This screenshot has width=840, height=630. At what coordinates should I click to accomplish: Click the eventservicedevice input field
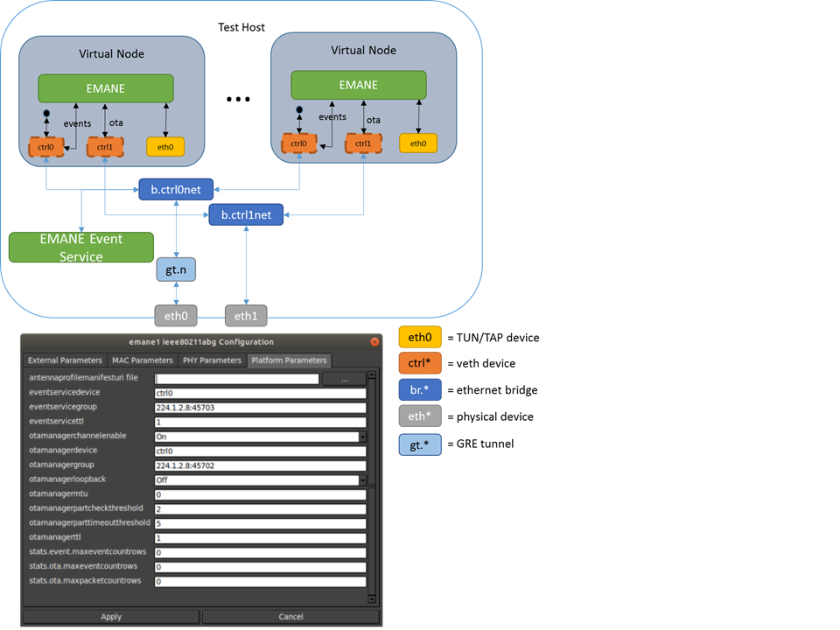click(x=261, y=393)
